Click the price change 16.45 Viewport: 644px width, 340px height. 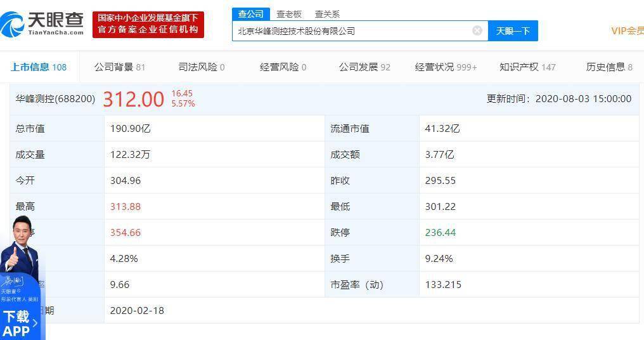pos(182,93)
